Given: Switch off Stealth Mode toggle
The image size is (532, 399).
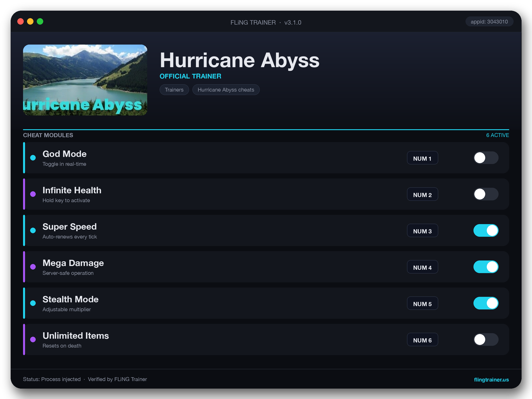Looking at the screenshot, I should tap(486, 303).
